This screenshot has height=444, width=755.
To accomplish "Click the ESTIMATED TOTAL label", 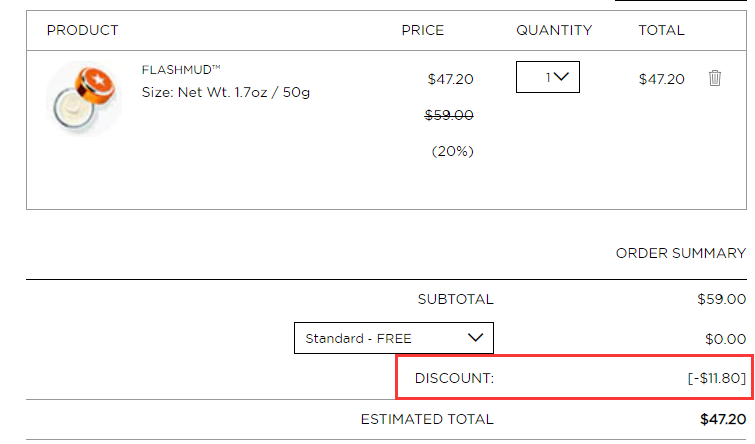I will [427, 419].
